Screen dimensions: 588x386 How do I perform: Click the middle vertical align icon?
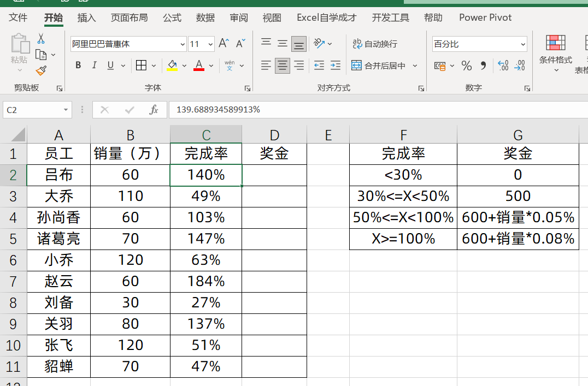283,44
